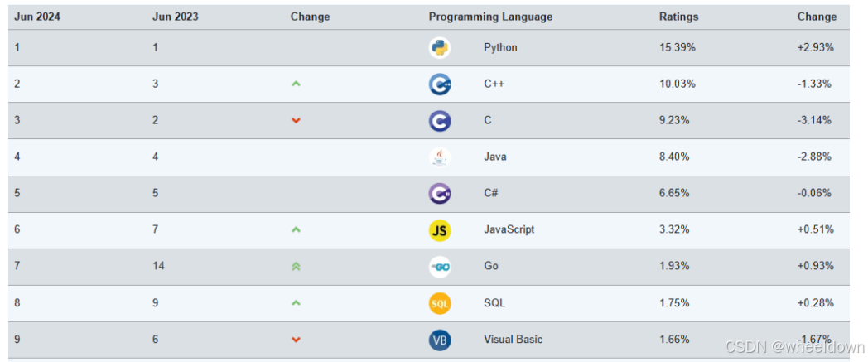Click the Python language name
The height and width of the screenshot is (362, 868).
coord(500,47)
